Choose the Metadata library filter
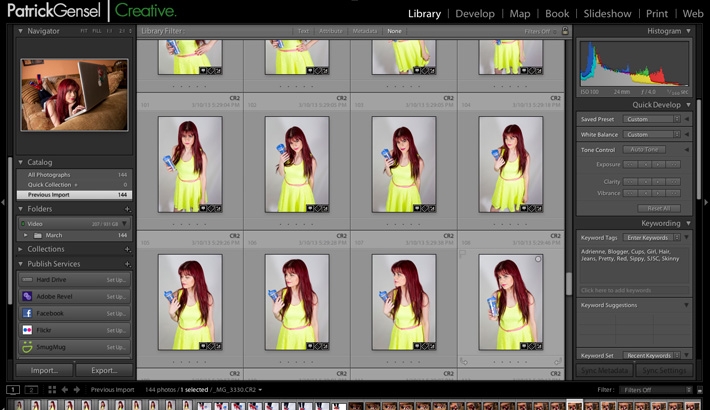This screenshot has height=410, width=710. point(365,31)
